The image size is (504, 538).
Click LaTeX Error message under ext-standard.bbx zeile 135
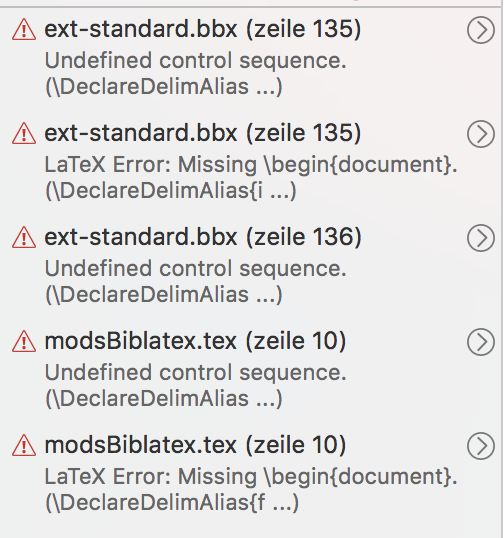251,165
